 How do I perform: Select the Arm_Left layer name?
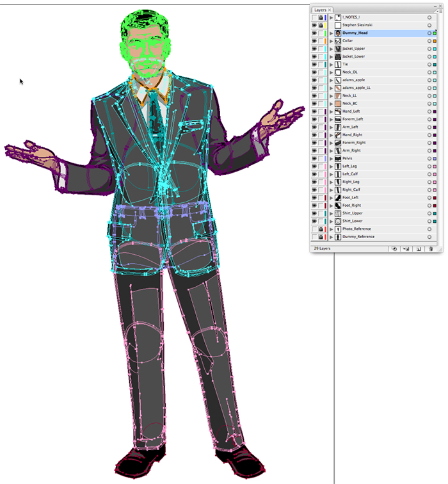[x=350, y=127]
